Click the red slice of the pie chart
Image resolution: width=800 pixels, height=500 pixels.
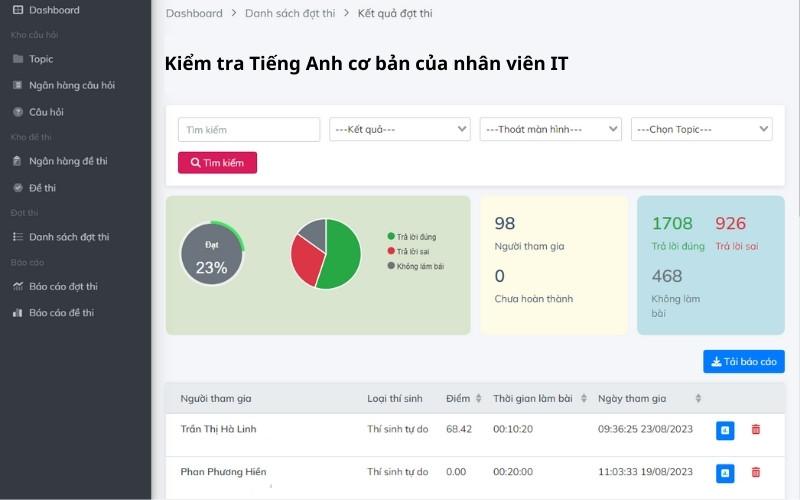305,261
